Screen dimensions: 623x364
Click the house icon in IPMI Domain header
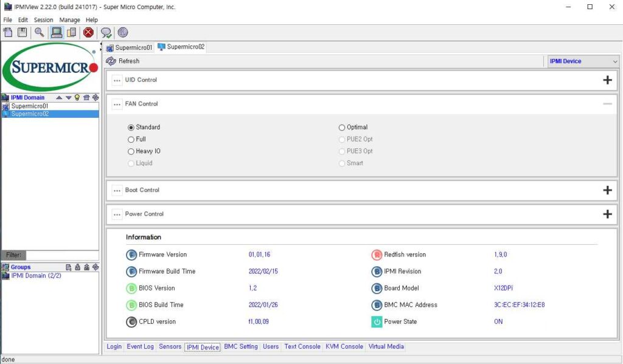(86, 98)
